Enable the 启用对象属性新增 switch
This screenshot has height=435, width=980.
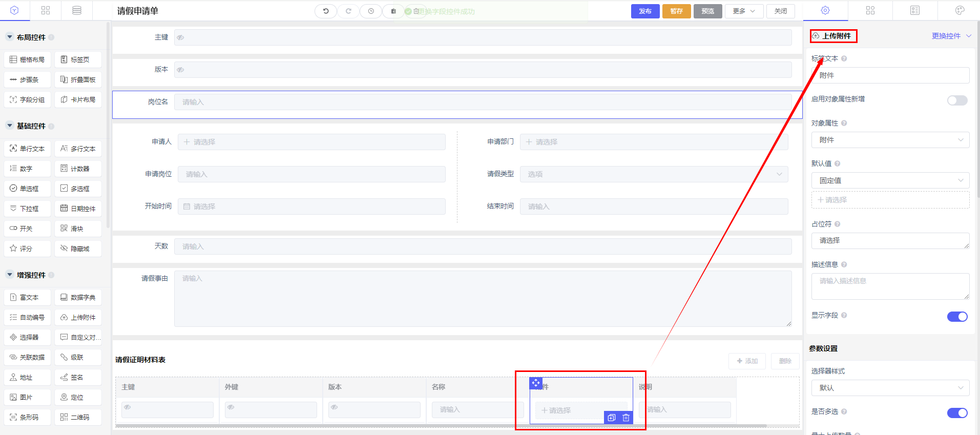click(957, 100)
